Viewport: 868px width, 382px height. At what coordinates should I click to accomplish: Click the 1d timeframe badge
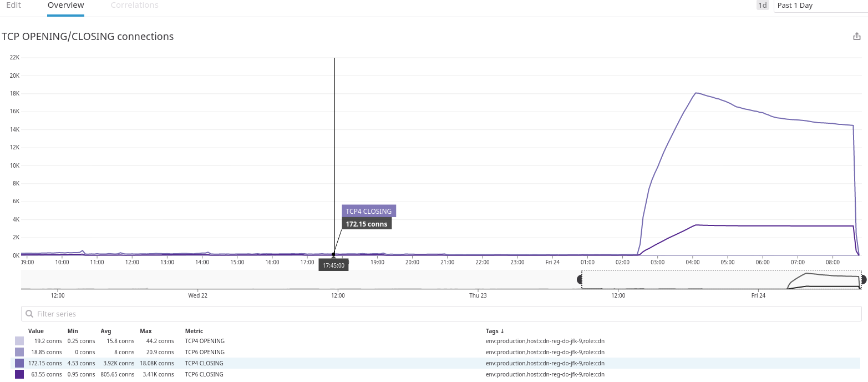coord(763,5)
